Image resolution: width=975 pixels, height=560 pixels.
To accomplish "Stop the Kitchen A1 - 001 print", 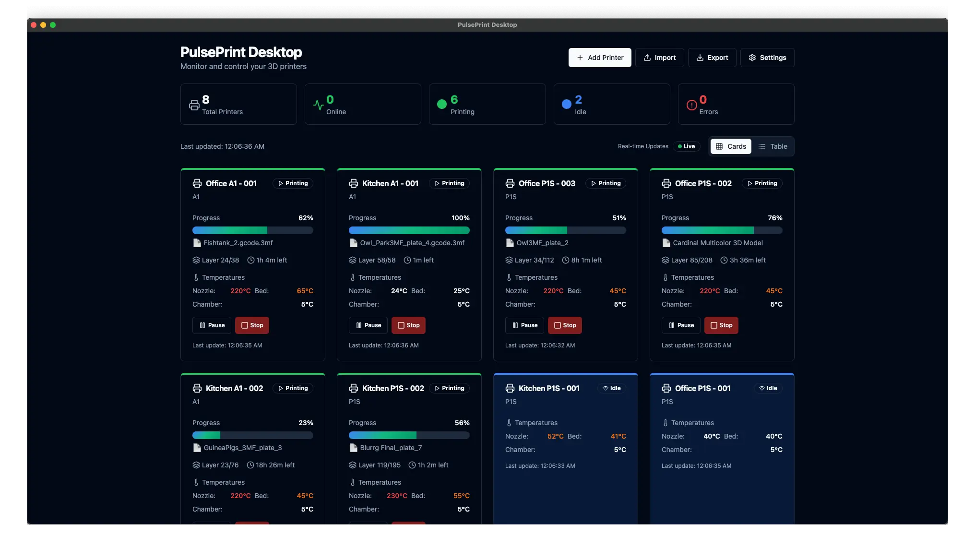I will [408, 325].
